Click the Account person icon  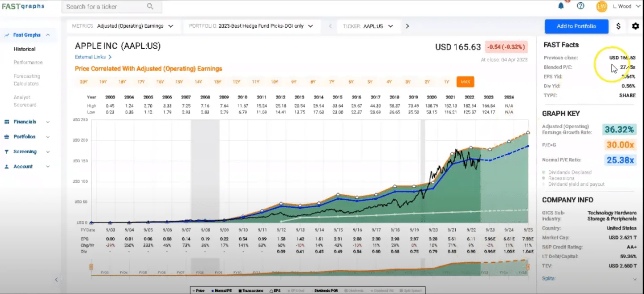pos(7,167)
